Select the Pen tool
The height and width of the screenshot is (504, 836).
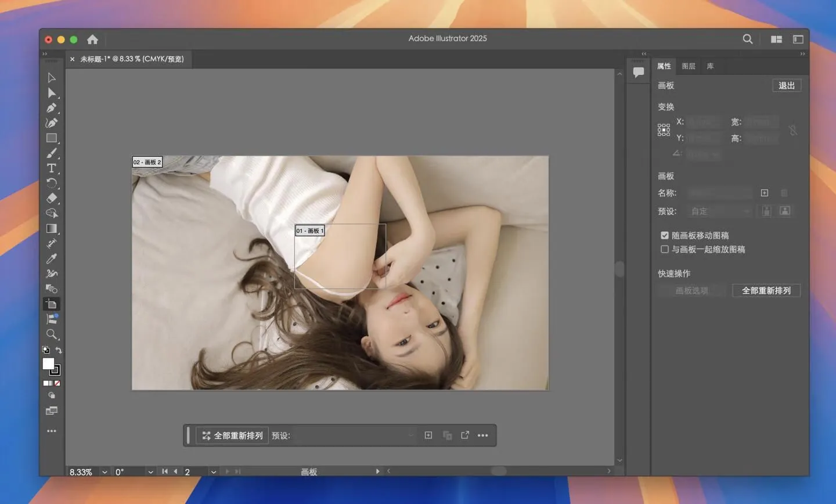[x=51, y=108]
